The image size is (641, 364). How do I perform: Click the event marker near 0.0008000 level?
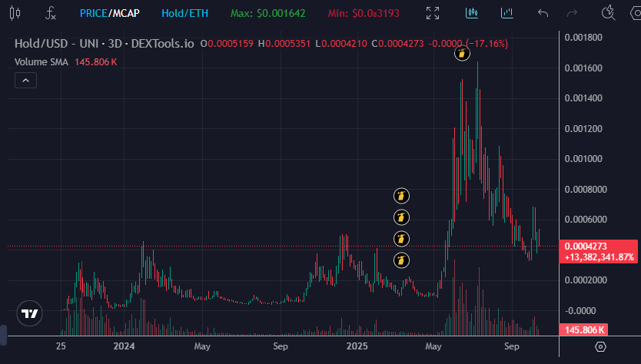(401, 196)
